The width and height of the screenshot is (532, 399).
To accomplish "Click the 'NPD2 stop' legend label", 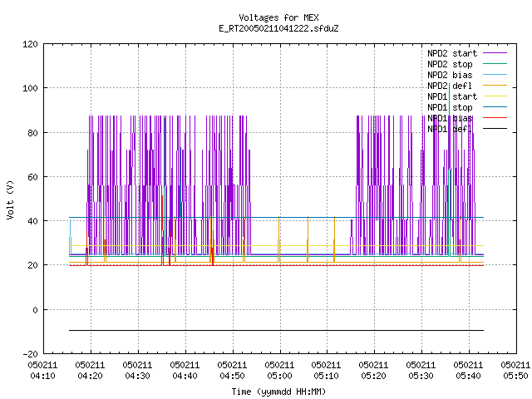I will pyautogui.click(x=450, y=64).
